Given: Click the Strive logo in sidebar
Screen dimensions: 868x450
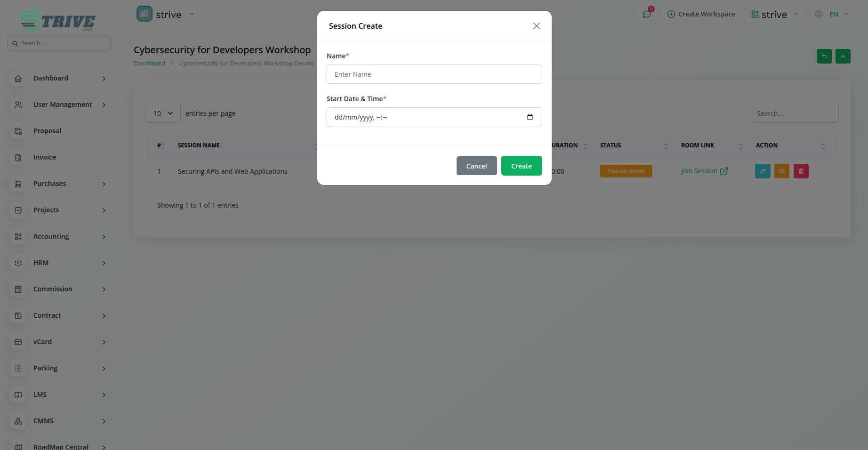Looking at the screenshot, I should (x=58, y=21).
